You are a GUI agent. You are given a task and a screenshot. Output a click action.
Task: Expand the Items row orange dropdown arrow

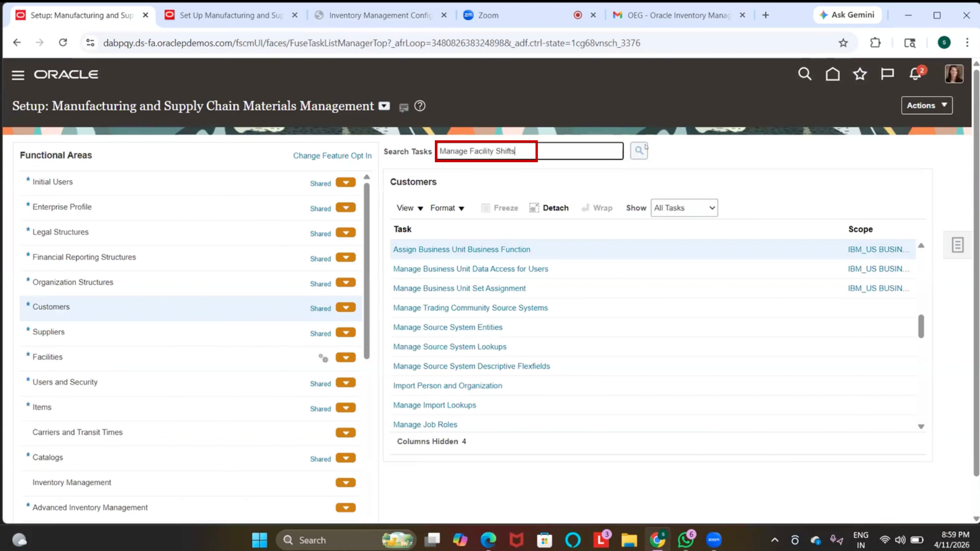(x=346, y=408)
